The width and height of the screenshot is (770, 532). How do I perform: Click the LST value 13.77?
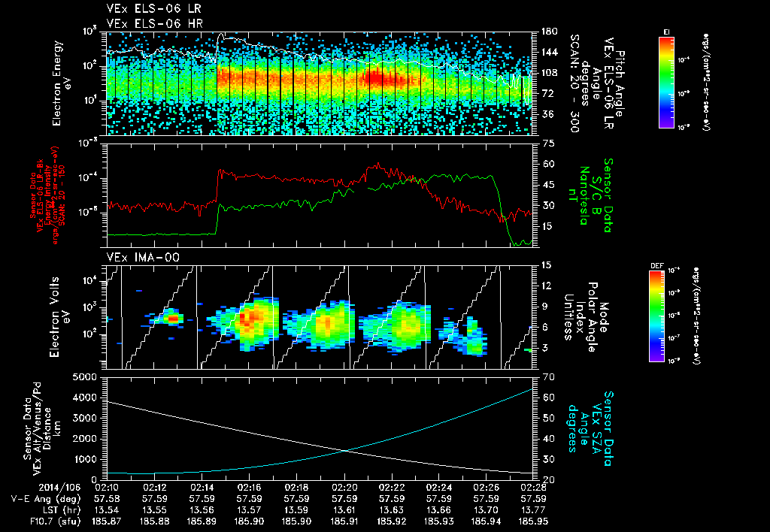point(535,510)
